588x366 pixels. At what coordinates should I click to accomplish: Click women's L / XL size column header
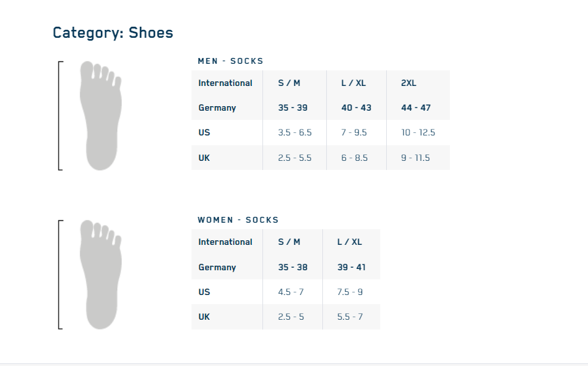349,242
